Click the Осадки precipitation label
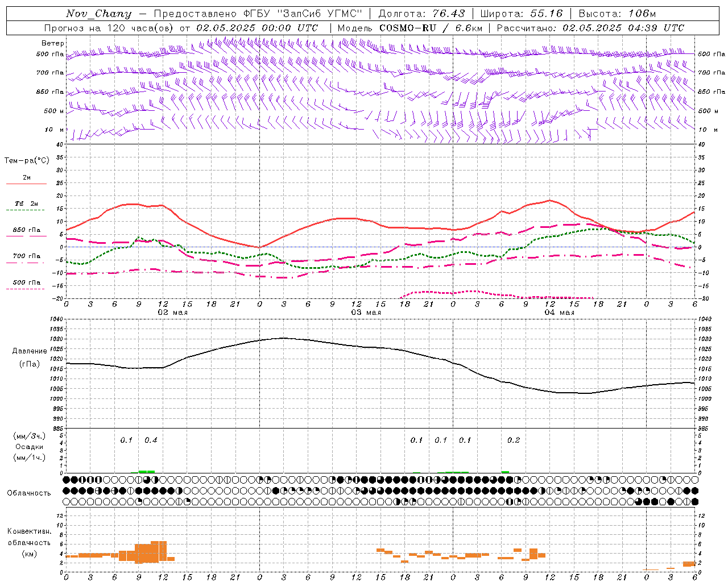Image resolution: width=728 pixels, height=582 pixels. pyautogui.click(x=30, y=447)
